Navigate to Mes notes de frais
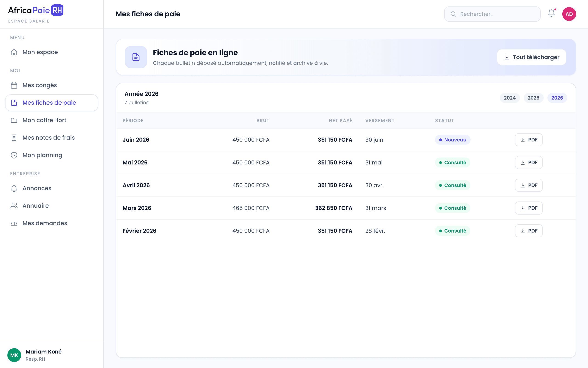588x368 pixels. (x=51, y=138)
